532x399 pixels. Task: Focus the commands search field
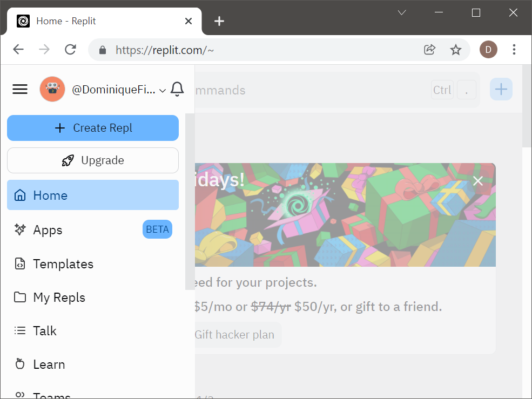pos(336,90)
